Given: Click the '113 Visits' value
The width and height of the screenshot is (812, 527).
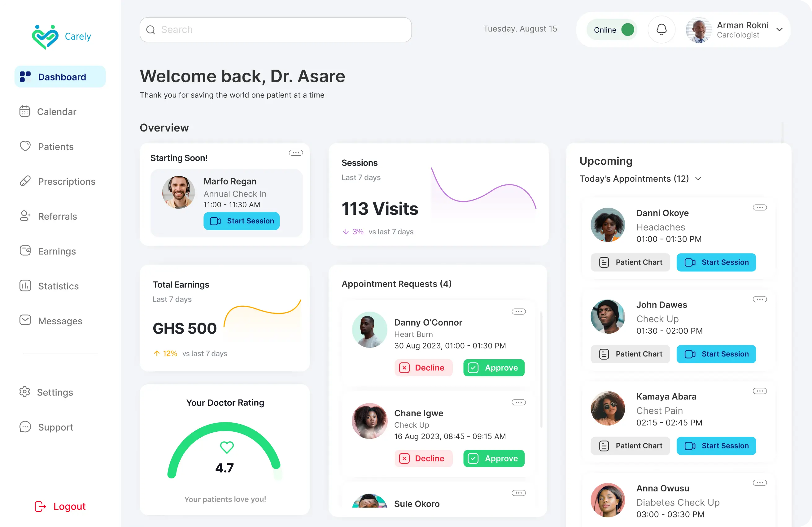Looking at the screenshot, I should coord(380,208).
